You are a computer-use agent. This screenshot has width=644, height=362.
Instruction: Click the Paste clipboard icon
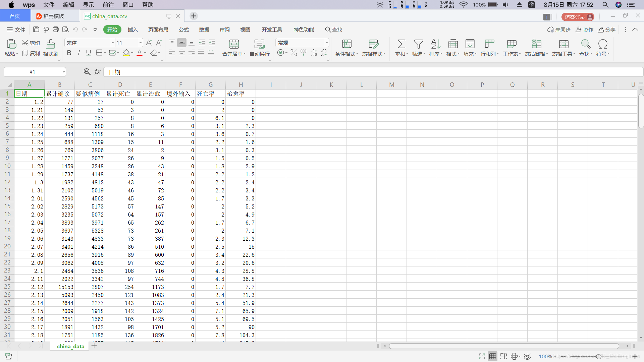click(11, 44)
